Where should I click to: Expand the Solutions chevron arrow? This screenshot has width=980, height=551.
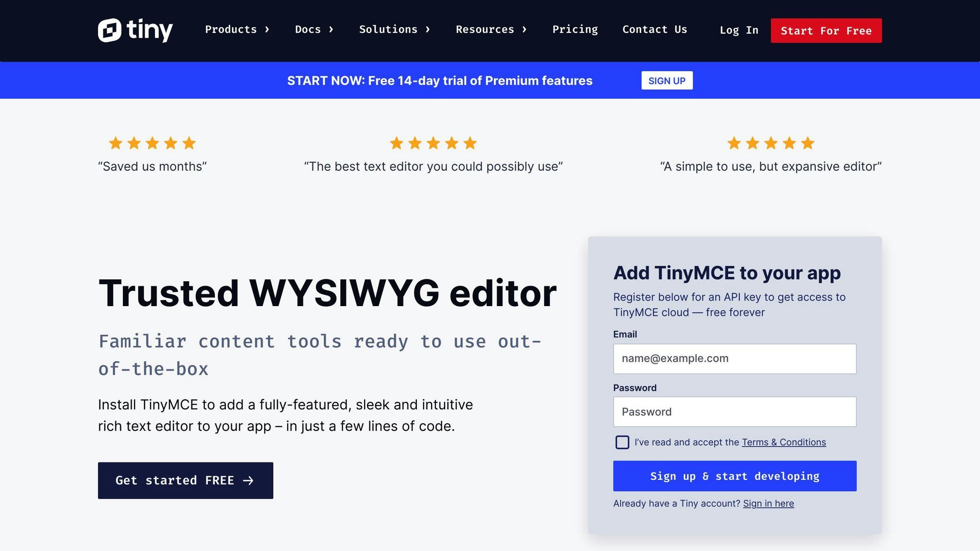427,30
